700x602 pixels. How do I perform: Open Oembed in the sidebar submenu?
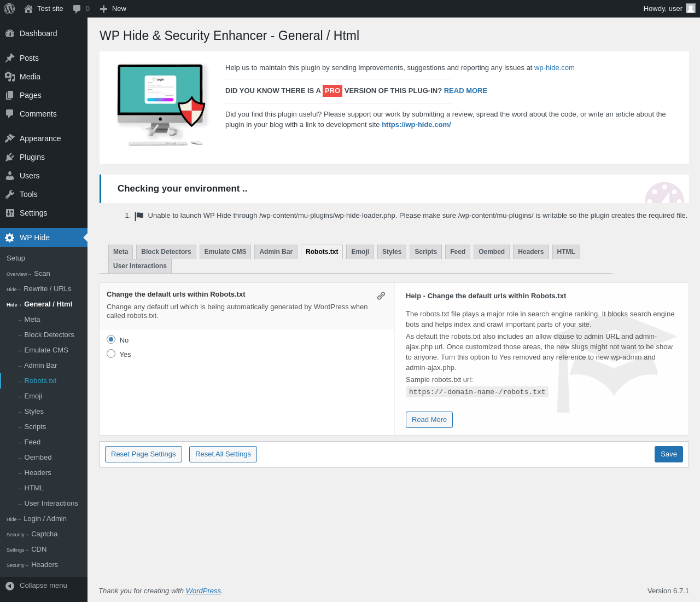tap(44, 458)
